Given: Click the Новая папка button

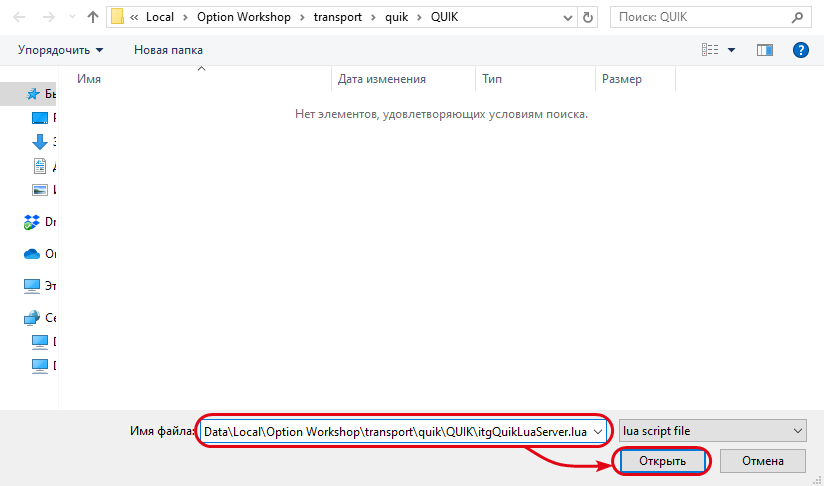Looking at the screenshot, I should coord(168,49).
